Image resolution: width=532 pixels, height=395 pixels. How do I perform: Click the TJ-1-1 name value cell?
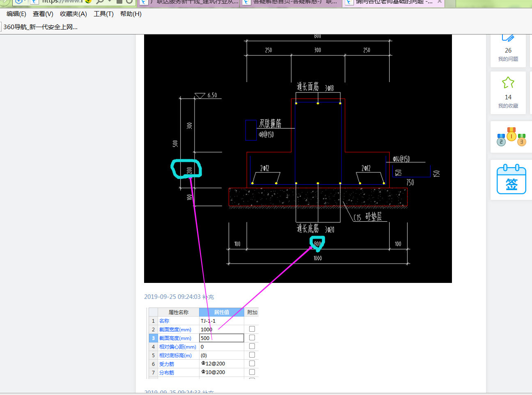pyautogui.click(x=222, y=321)
